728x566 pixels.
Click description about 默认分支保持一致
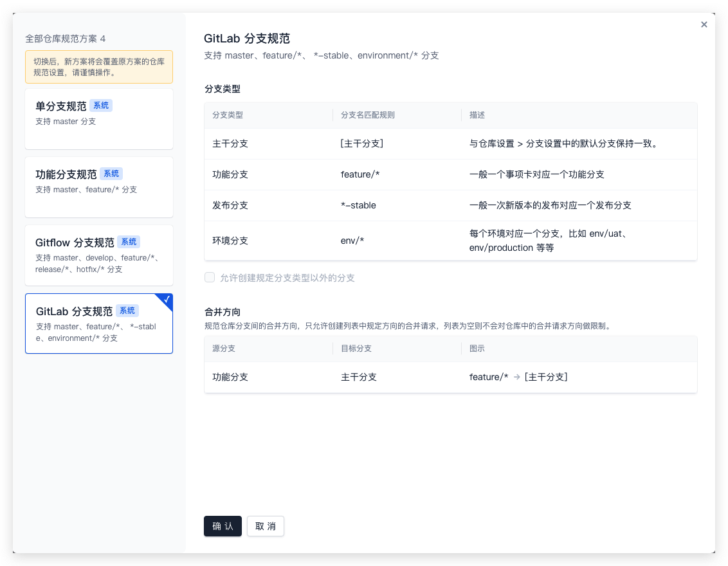click(x=564, y=144)
